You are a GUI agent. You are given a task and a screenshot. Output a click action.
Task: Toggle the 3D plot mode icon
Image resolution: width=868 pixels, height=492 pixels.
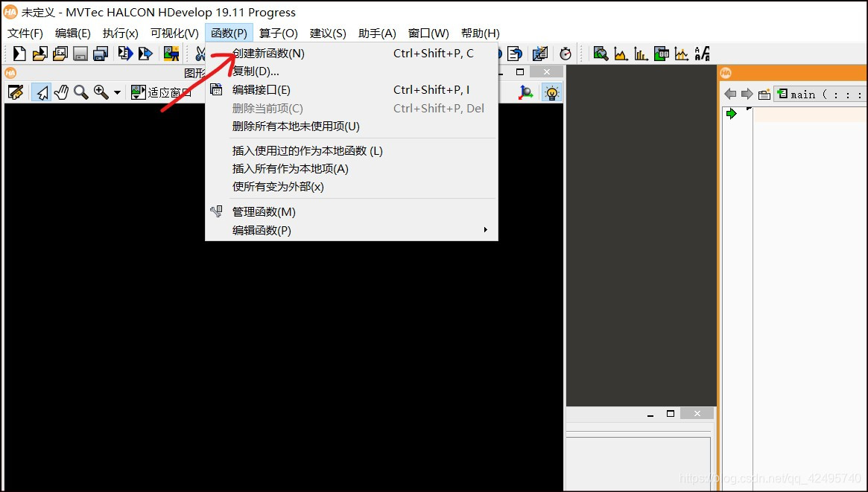(525, 92)
